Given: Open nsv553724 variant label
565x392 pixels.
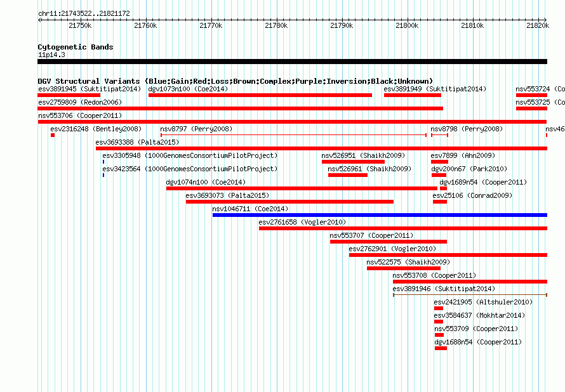Looking at the screenshot, I should (x=540, y=89).
